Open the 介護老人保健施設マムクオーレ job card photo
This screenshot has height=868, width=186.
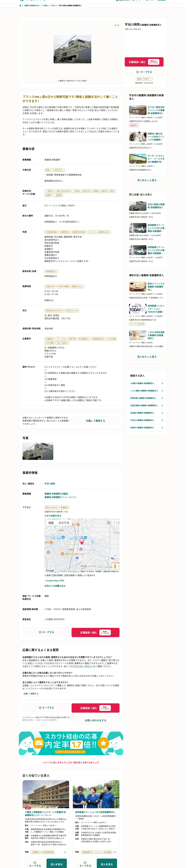pyautogui.click(x=46, y=794)
